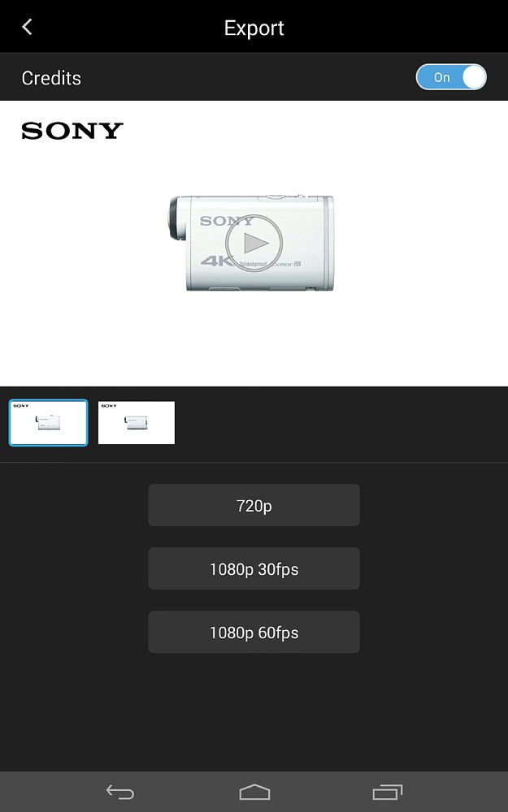
Task: Tap the white knob of the Credits switch
Action: click(x=473, y=77)
